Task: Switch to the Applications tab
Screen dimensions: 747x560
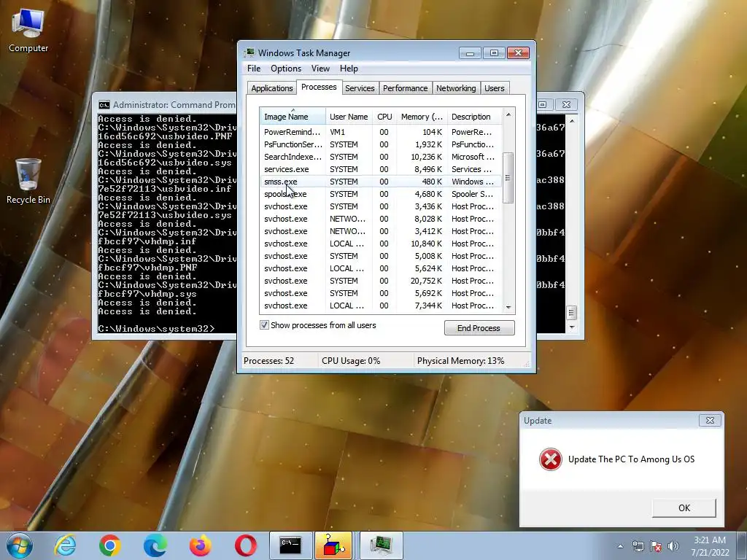Action: 272,88
